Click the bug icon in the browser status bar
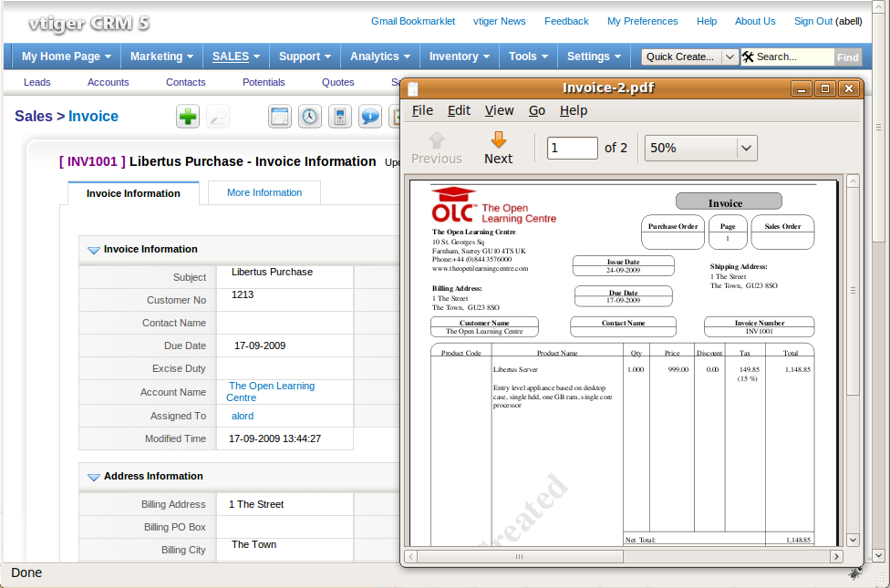The image size is (890, 588). 854,573
